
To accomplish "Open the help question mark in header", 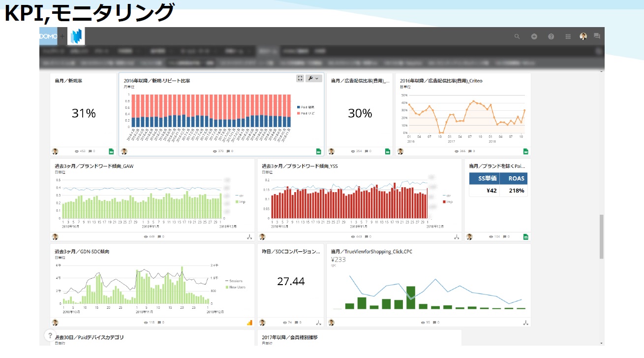I will tap(551, 36).
